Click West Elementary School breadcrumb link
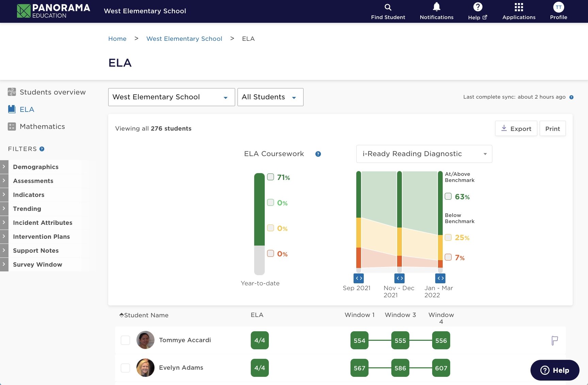 (x=184, y=39)
